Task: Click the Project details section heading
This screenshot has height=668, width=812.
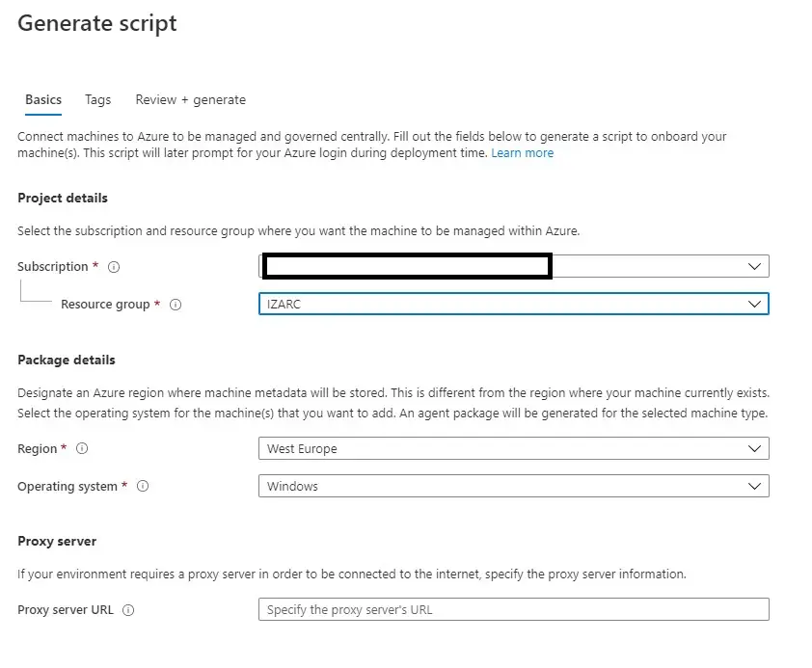Action: 63,198
